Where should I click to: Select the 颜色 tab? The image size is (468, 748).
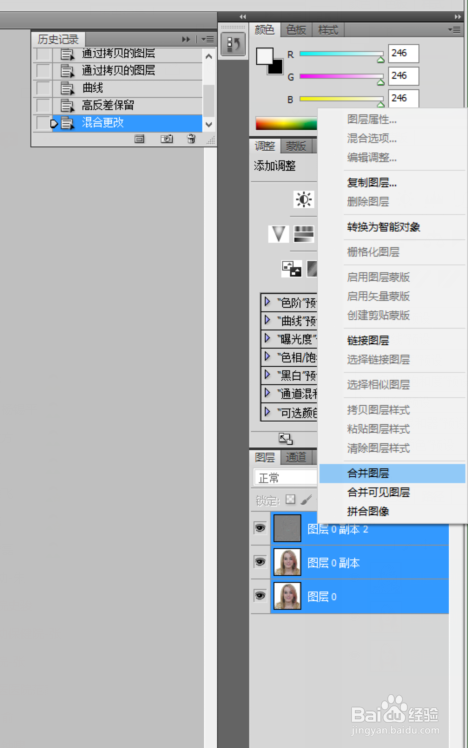point(265,30)
